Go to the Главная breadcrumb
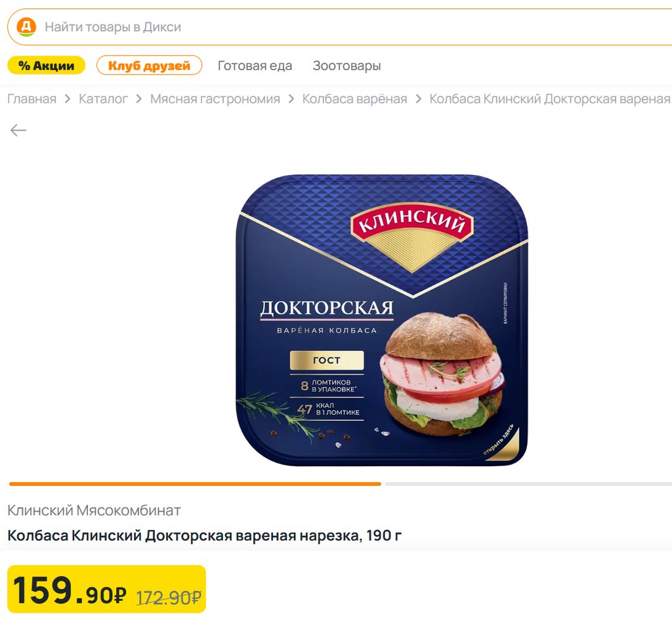The height and width of the screenshot is (621, 672). point(31,99)
